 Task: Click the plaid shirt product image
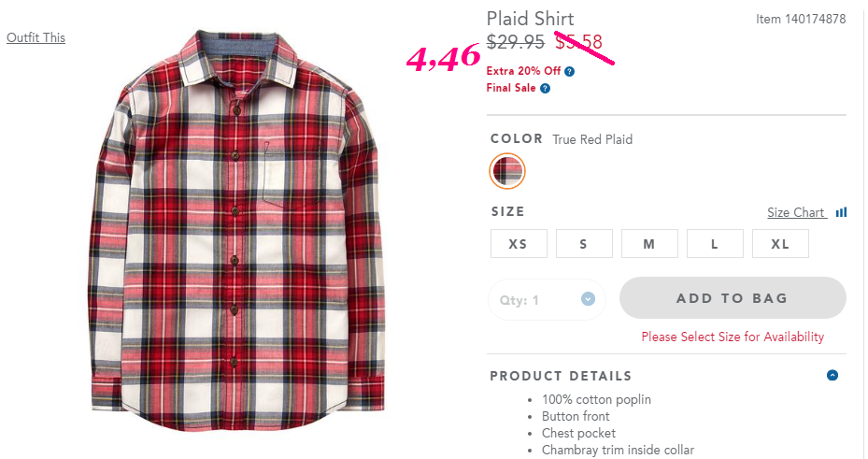[x=238, y=230]
